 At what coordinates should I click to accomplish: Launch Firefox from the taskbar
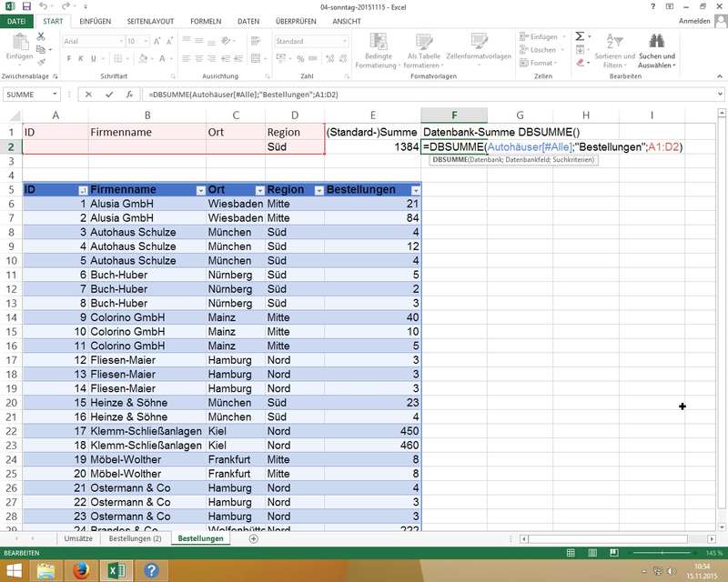click(82, 570)
